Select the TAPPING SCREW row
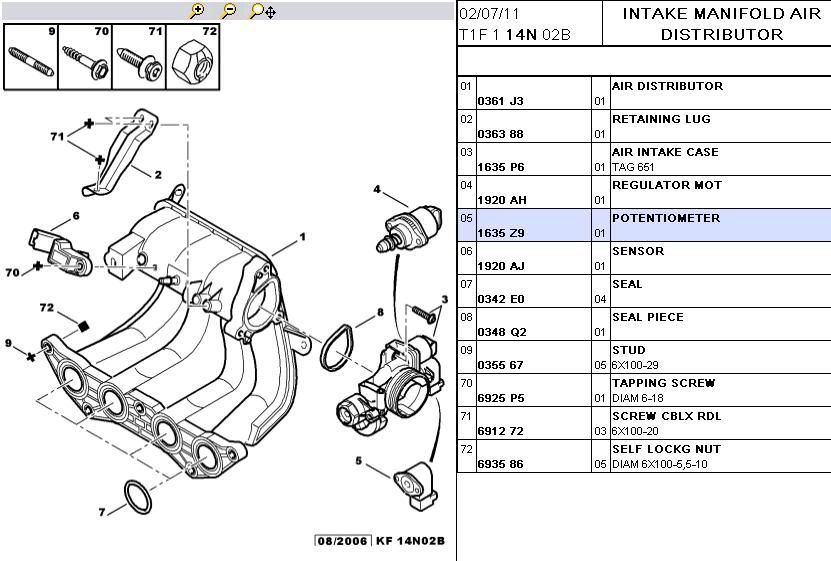Viewport: 831px width, 561px height. coord(644,390)
